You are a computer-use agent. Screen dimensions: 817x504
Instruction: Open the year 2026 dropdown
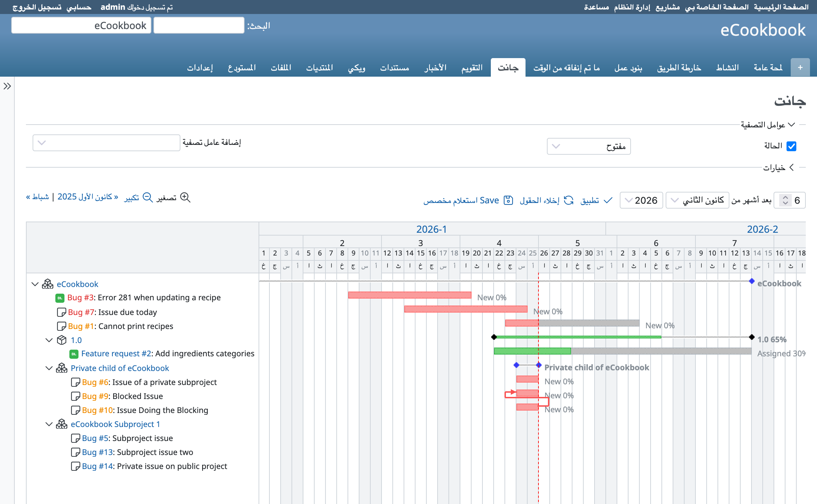coord(641,200)
